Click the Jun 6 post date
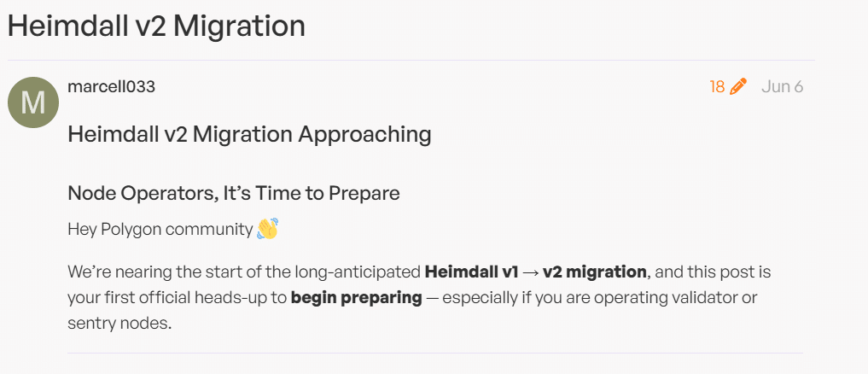The height and width of the screenshot is (374, 868). pyautogui.click(x=782, y=87)
